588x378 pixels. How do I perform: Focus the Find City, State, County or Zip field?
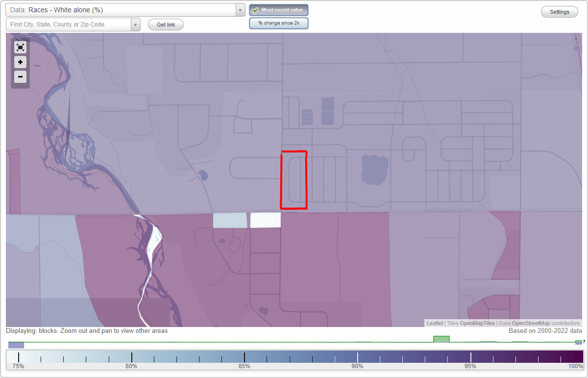coord(69,25)
